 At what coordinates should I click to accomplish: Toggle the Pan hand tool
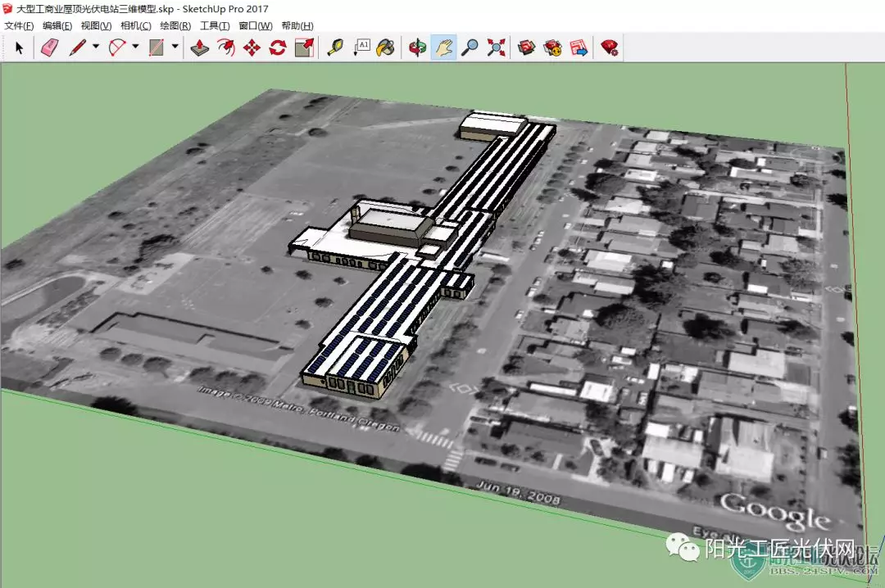tap(443, 47)
